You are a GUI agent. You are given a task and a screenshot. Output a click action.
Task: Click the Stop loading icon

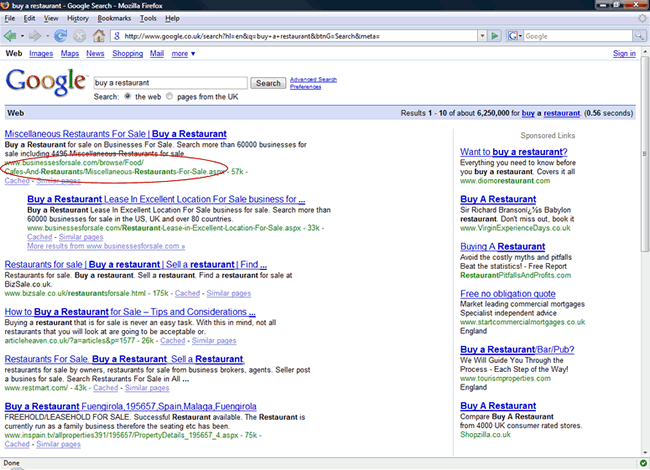[x=80, y=36]
